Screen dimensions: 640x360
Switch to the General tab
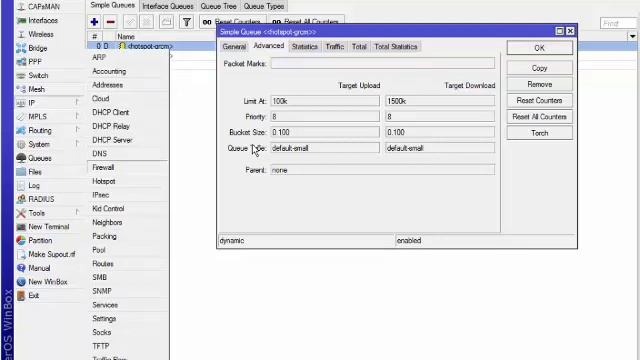[234, 47]
